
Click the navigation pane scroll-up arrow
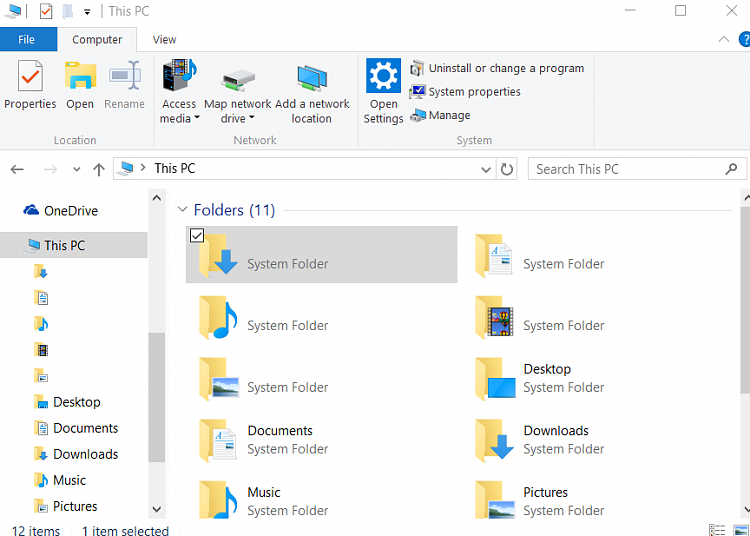point(156,197)
